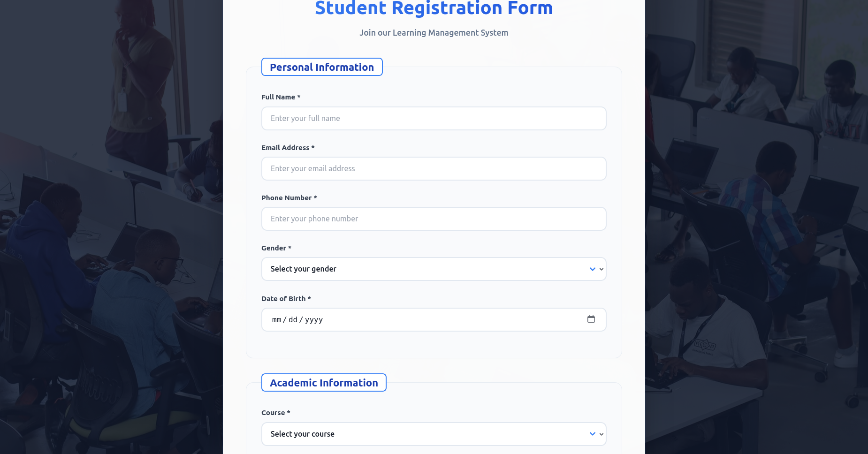Focus the Full Name input field
The height and width of the screenshot is (454, 868).
pos(434,118)
